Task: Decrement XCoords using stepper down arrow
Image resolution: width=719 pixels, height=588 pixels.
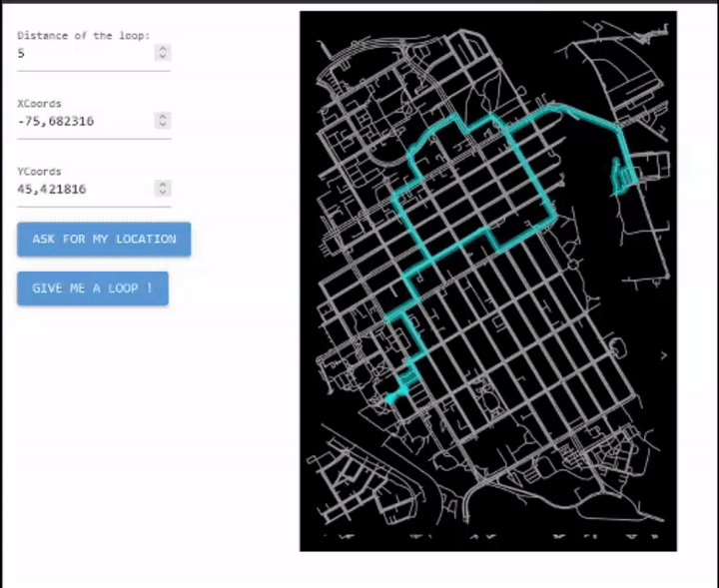Action: (x=163, y=125)
